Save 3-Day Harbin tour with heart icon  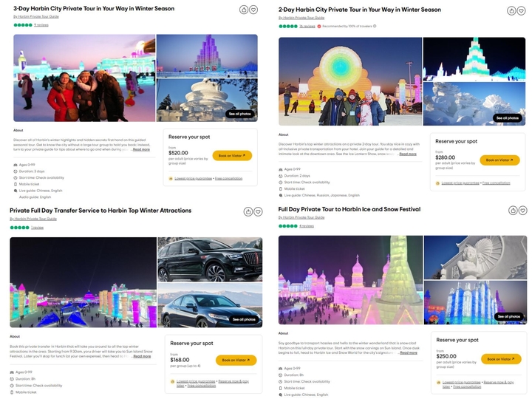point(253,10)
